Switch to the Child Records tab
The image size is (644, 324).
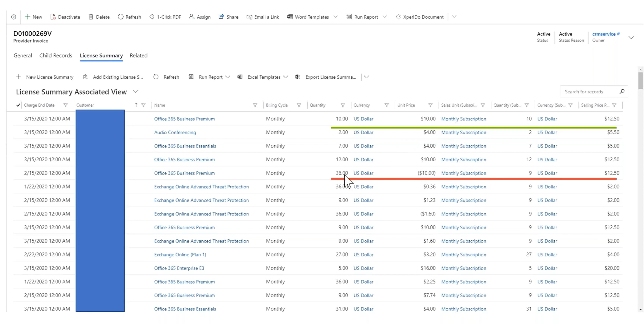coord(56,56)
